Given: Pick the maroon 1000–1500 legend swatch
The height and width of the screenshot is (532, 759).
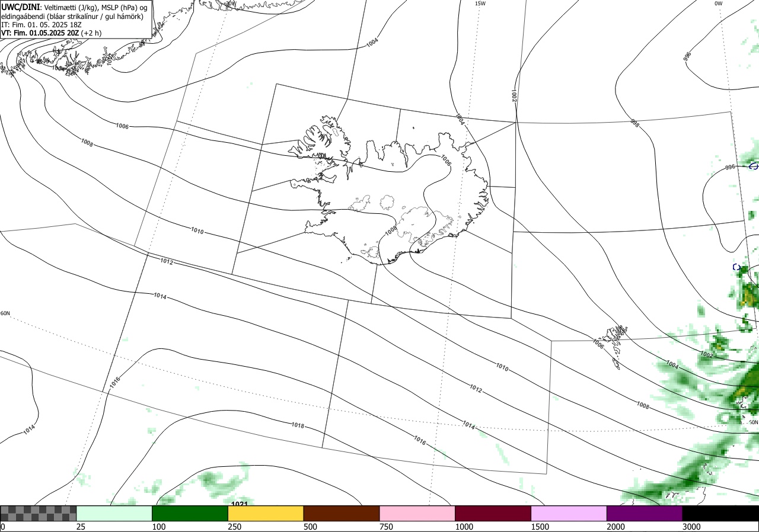Looking at the screenshot, I should pos(493,513).
